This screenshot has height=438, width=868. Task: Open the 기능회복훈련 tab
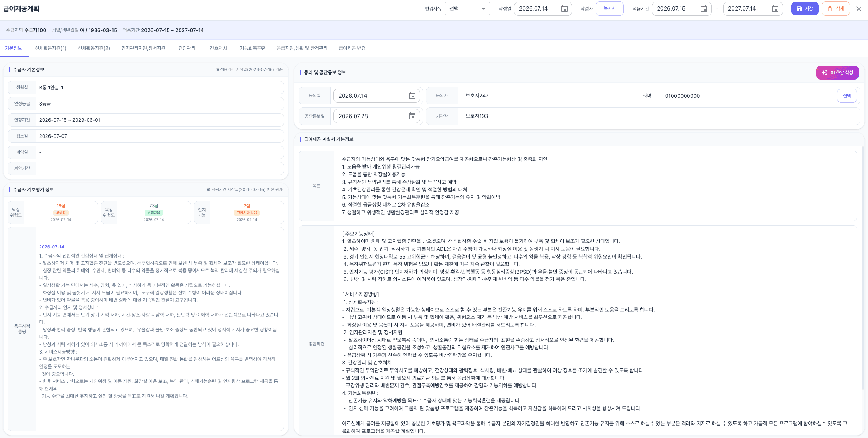click(252, 48)
